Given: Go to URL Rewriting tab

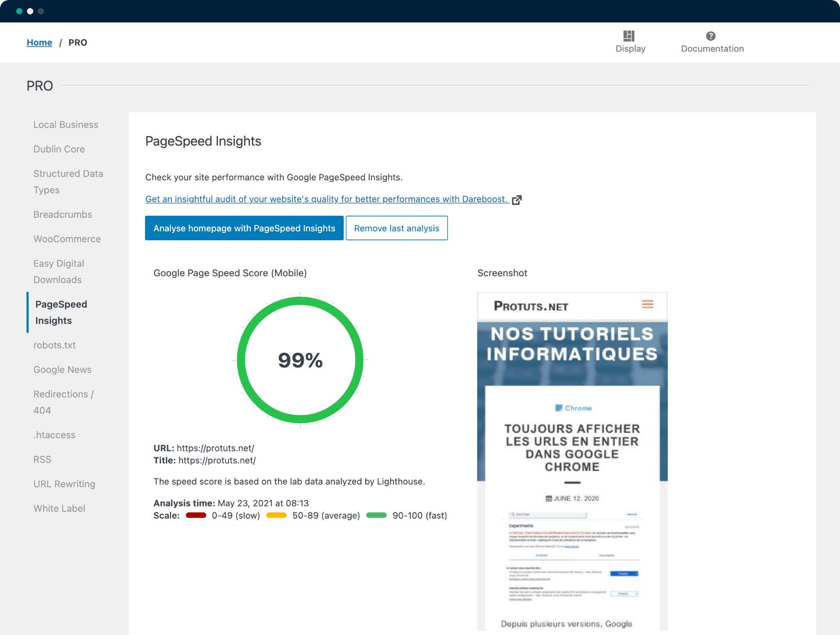Looking at the screenshot, I should (x=64, y=484).
